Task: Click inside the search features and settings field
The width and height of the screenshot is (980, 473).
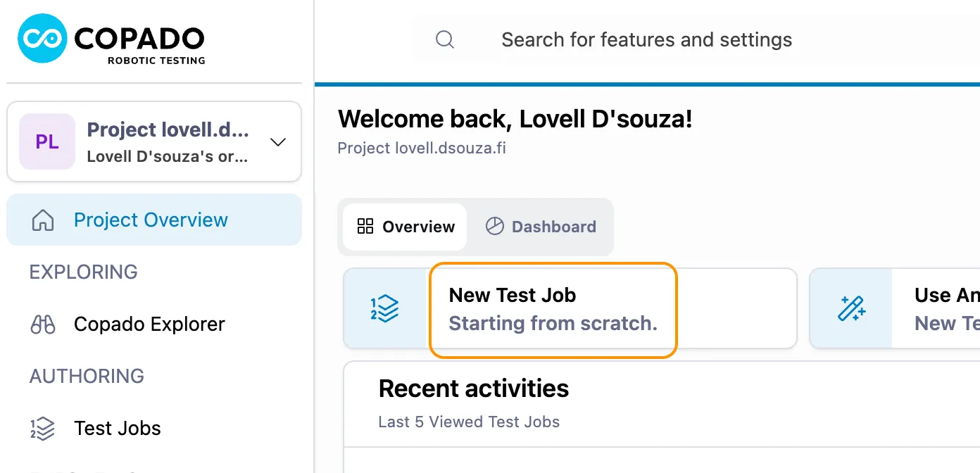Action: click(x=646, y=39)
